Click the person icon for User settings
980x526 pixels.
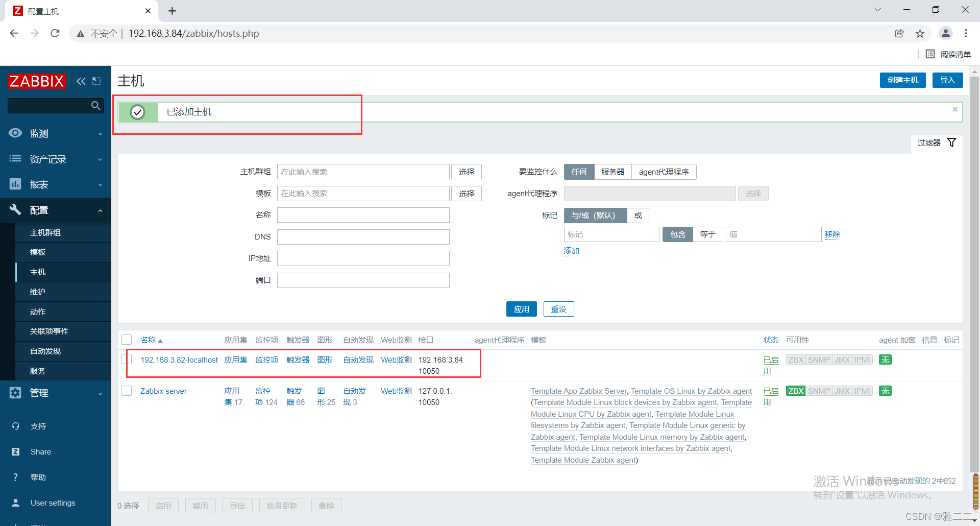click(15, 503)
